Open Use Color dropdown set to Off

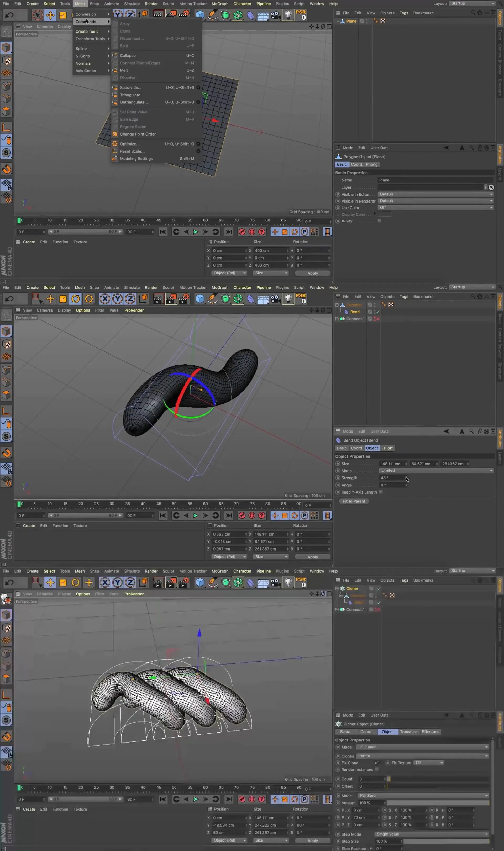[x=436, y=207]
